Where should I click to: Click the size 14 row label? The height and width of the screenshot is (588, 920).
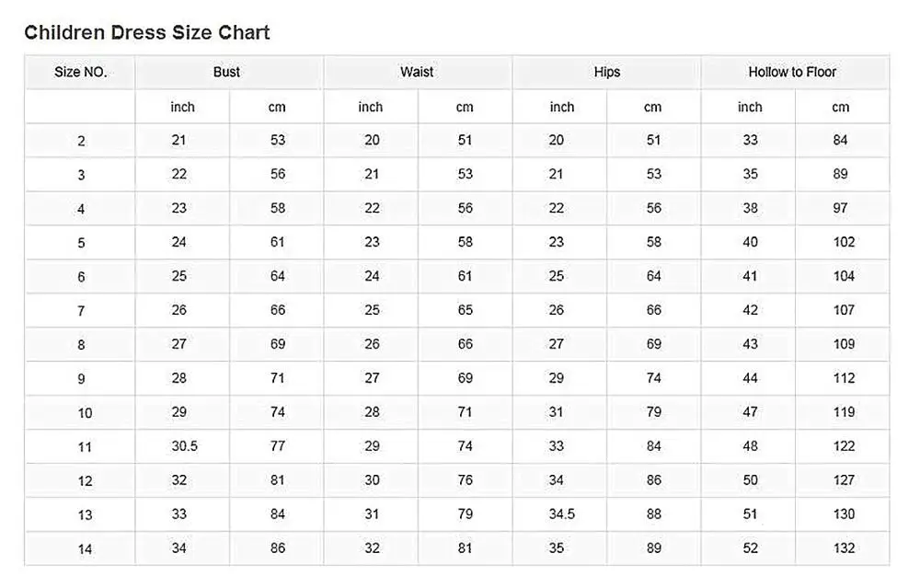pos(85,549)
